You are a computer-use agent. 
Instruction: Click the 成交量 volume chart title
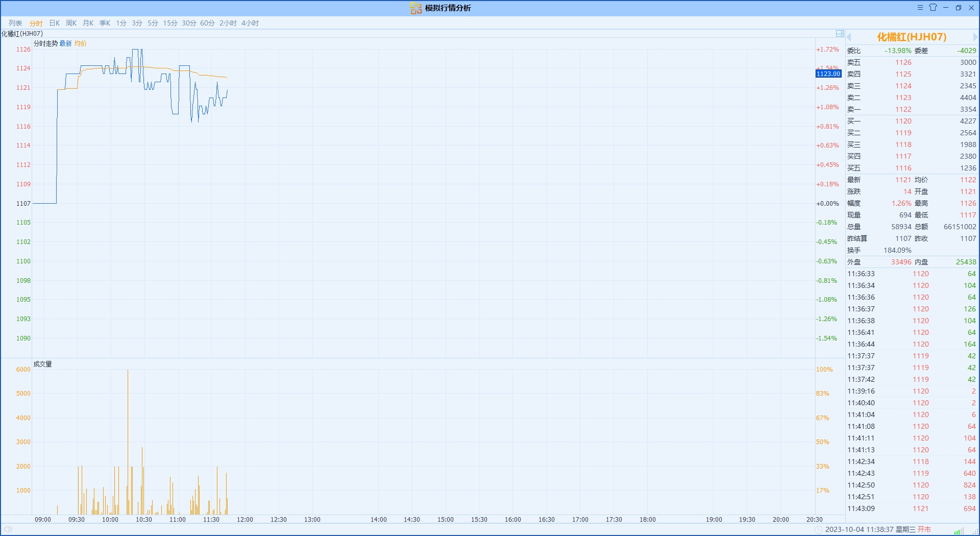coord(43,364)
